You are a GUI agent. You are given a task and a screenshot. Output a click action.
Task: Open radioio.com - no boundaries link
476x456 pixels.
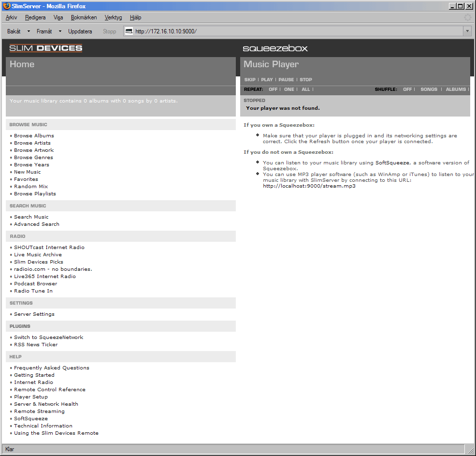point(53,269)
